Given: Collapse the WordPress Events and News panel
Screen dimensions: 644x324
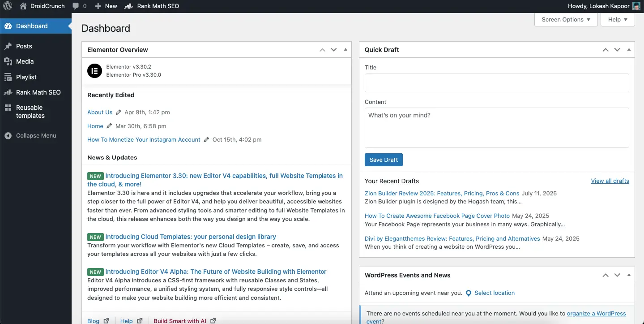Looking at the screenshot, I should pyautogui.click(x=629, y=275).
